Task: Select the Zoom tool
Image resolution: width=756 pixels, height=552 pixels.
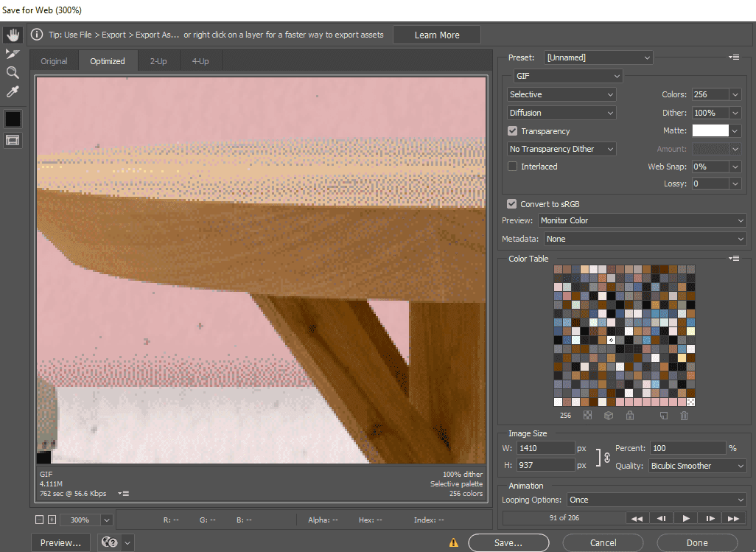Action: coord(13,72)
